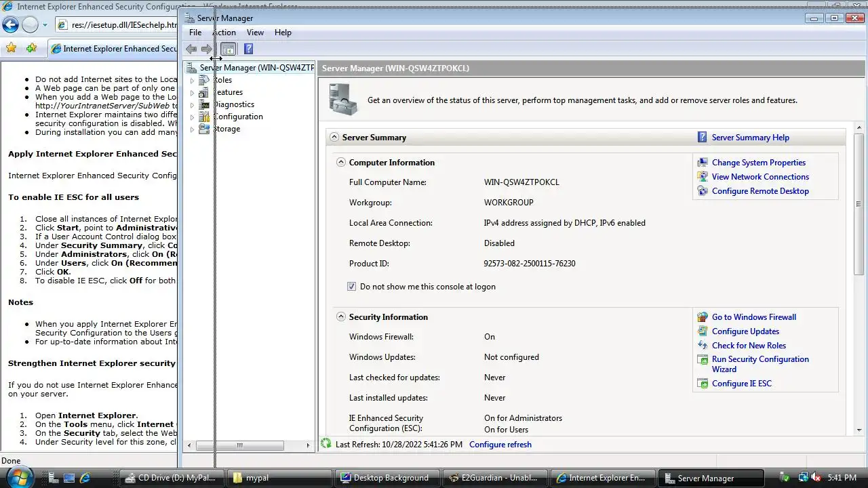Click the Add to Favorites icon in Internet Explorer

coord(31,48)
